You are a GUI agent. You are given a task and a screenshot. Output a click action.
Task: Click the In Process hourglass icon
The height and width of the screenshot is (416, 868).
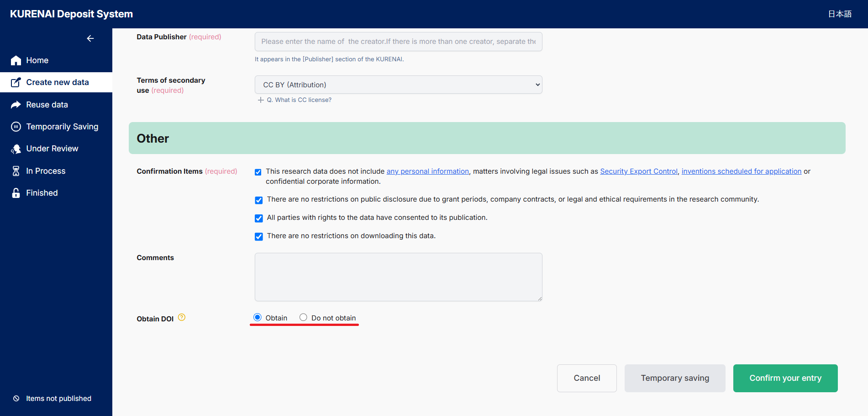point(16,171)
